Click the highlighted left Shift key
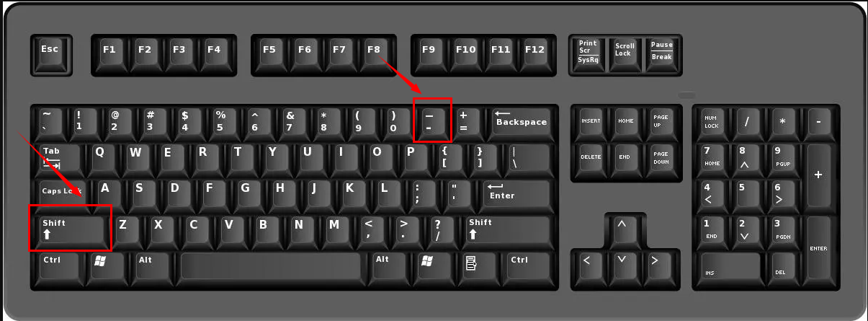 pos(70,229)
